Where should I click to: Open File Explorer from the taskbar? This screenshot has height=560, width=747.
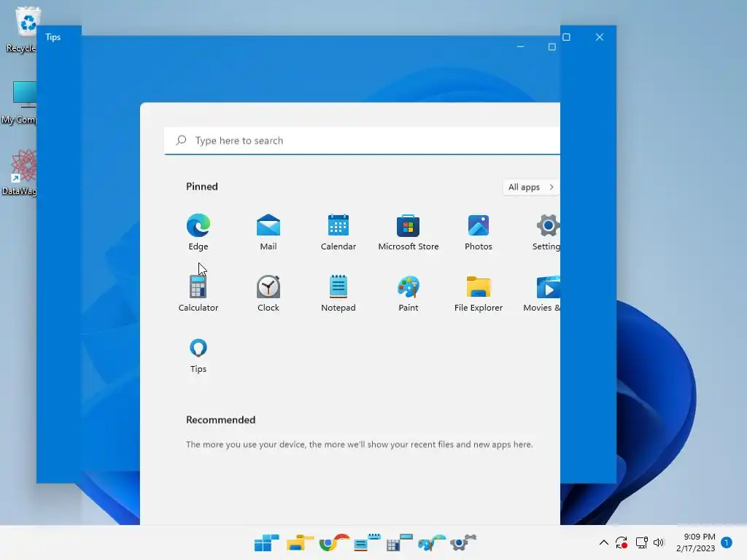tap(300, 542)
